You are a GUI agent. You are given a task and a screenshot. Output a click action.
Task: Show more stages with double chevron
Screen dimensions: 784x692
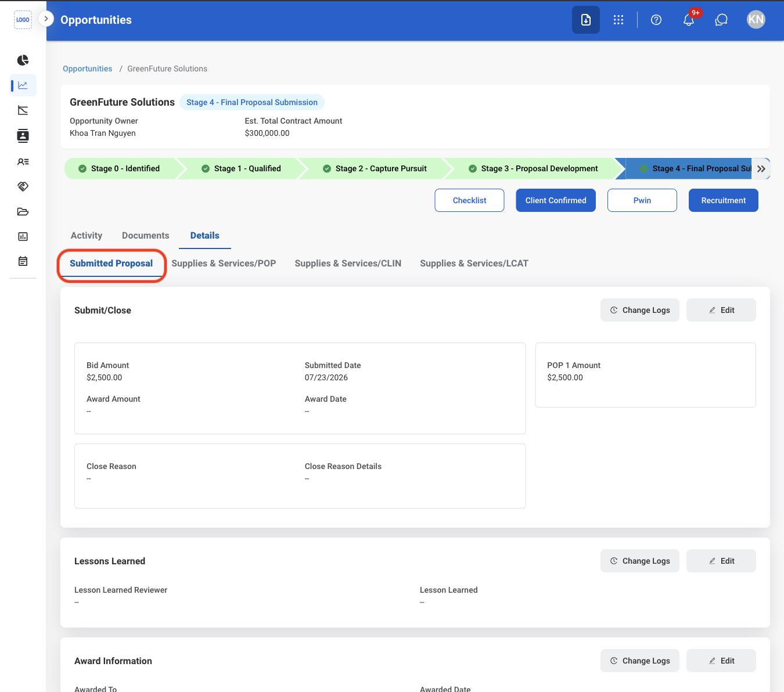[761, 168]
